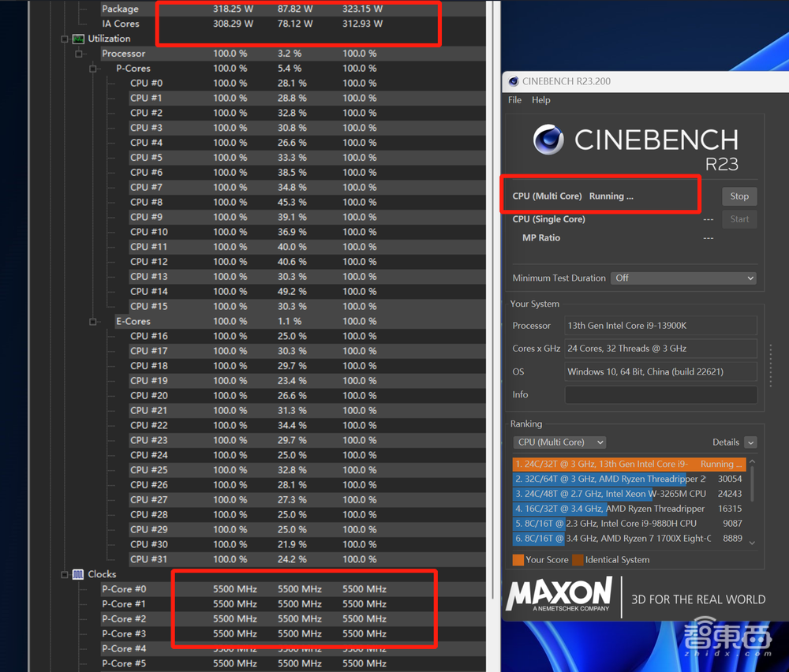Collapse the E-Cores node
Viewport: 789px width, 672px height.
pos(93,321)
